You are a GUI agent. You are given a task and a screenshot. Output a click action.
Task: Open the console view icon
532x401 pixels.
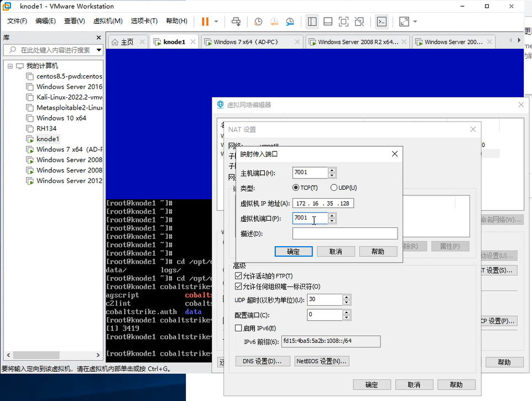point(382,22)
